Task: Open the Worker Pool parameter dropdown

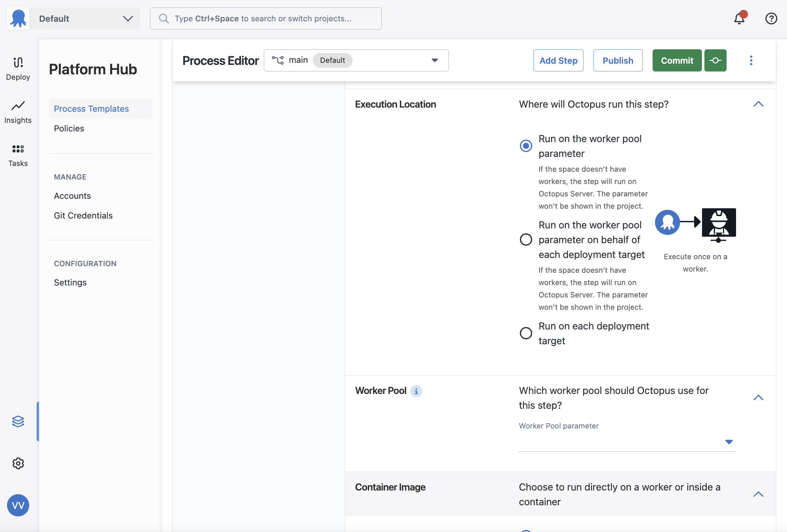Action: click(x=627, y=442)
